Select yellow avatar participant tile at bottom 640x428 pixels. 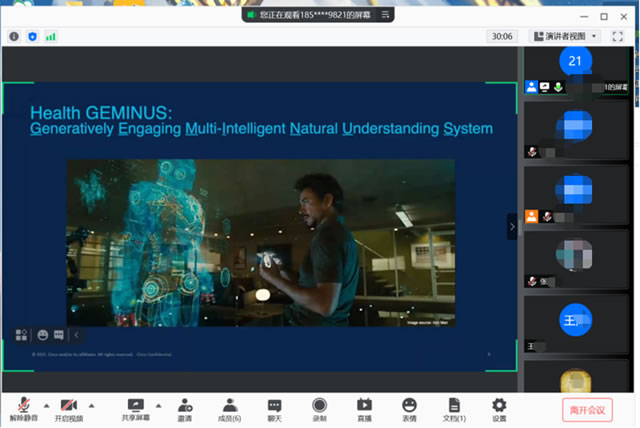(x=576, y=376)
